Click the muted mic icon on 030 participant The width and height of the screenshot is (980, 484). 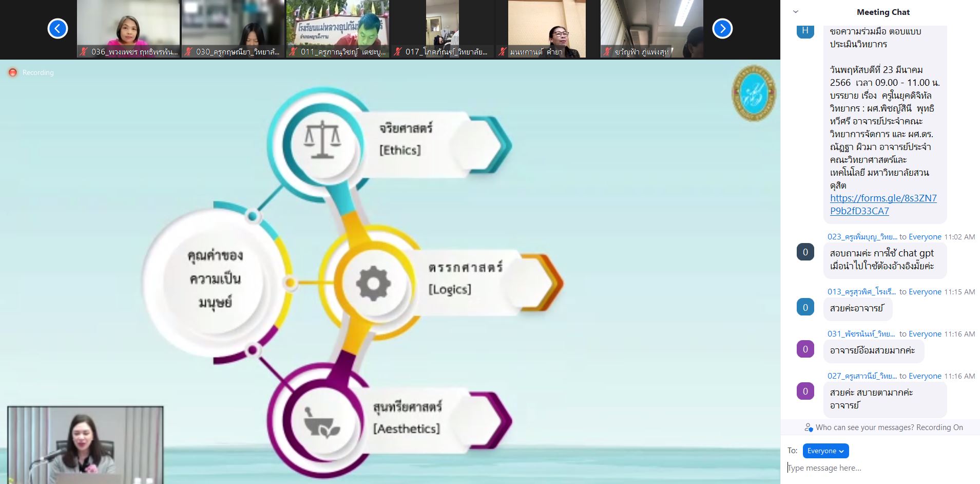pos(188,52)
